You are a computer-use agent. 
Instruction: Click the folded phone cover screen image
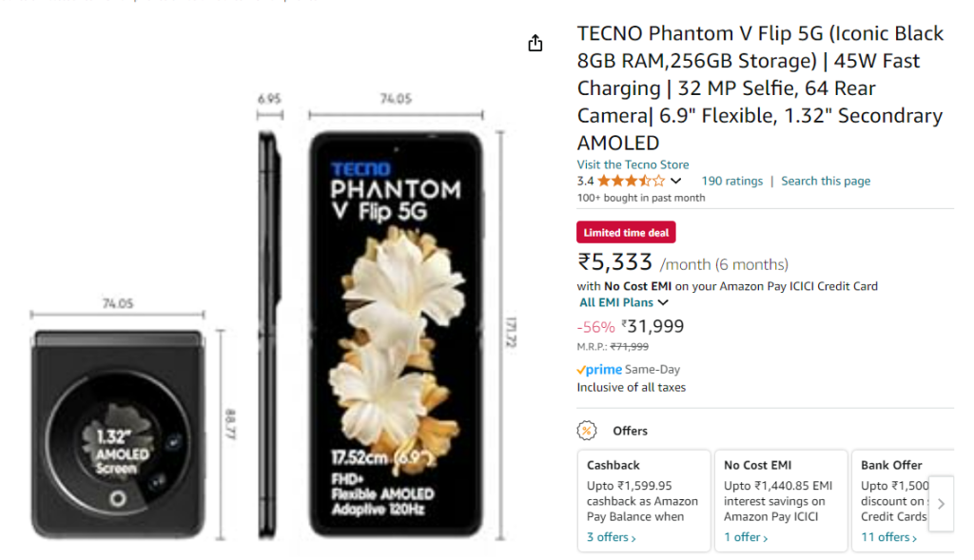pos(117,434)
